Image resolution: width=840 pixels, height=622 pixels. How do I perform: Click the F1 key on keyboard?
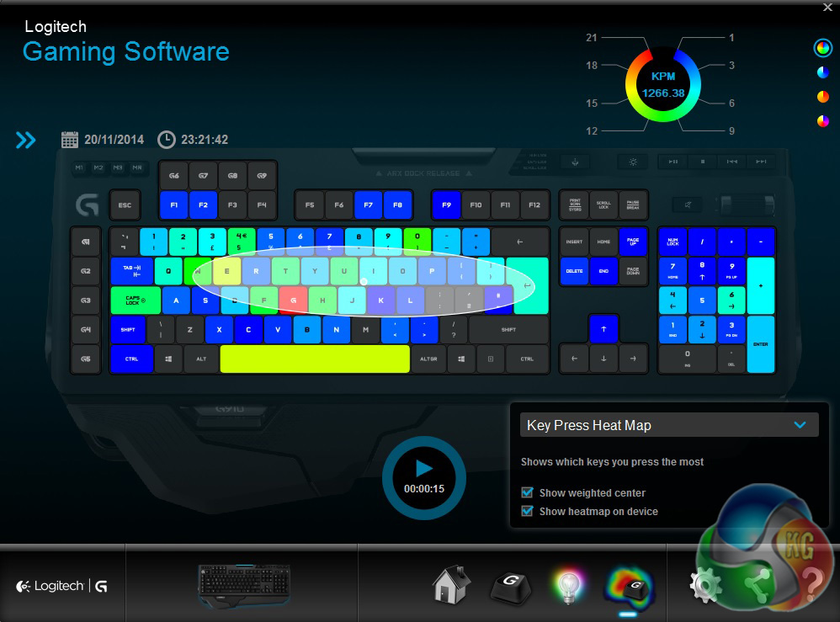(x=174, y=205)
